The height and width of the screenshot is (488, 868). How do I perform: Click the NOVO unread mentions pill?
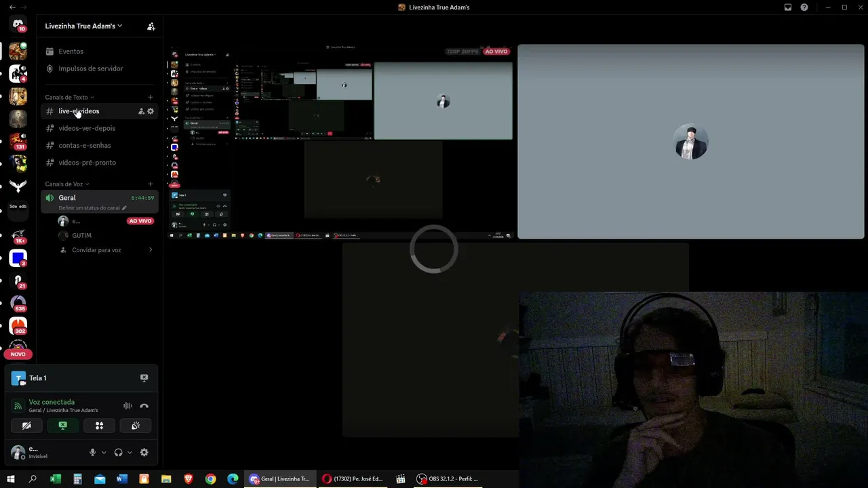point(18,354)
